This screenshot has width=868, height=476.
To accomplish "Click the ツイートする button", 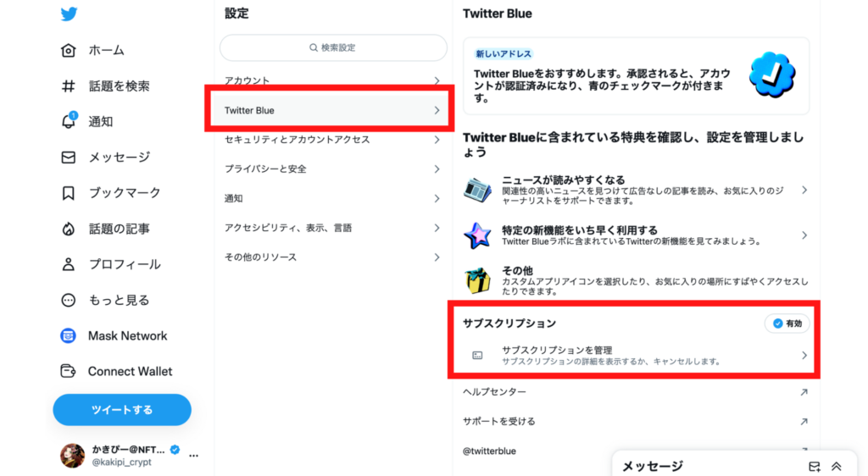I will click(x=122, y=410).
